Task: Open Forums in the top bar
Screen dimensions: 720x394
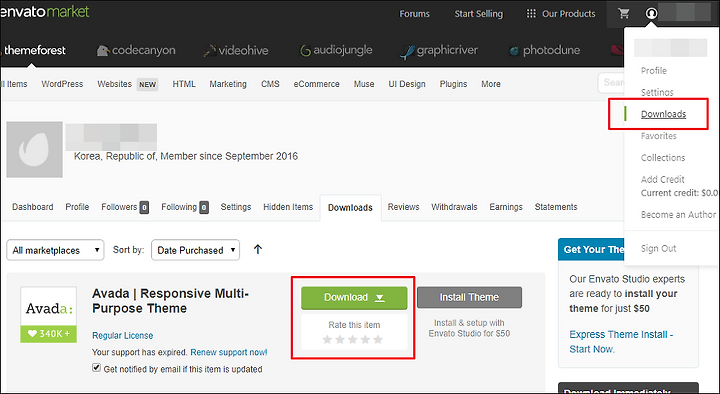Action: click(414, 14)
